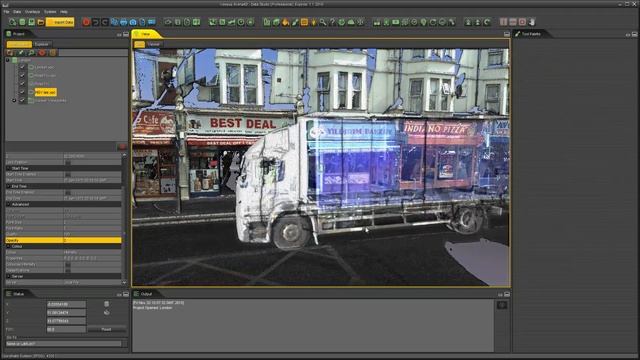This screenshot has width=640, height=360.
Task: Select the magnifier zoom toolbar icon
Action: point(323,22)
